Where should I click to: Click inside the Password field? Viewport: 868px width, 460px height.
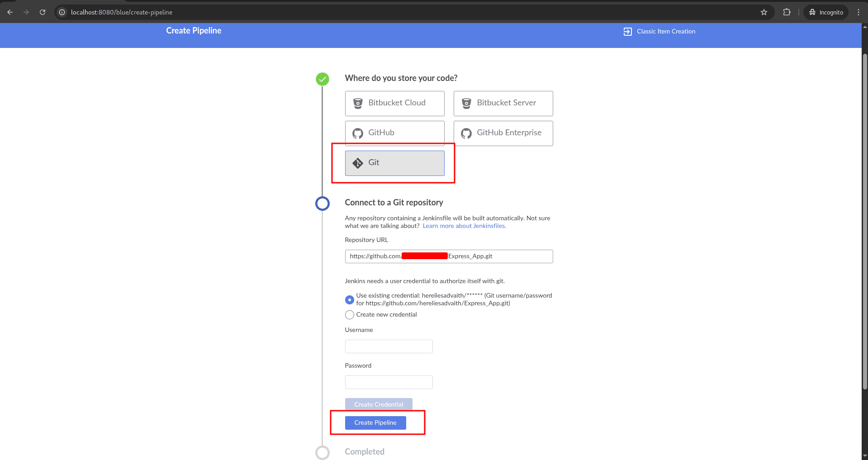(389, 382)
